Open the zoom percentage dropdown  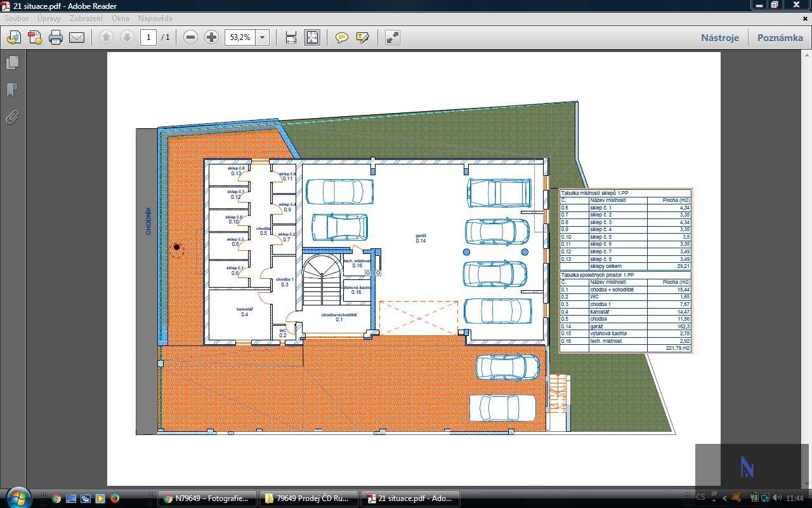click(x=262, y=37)
